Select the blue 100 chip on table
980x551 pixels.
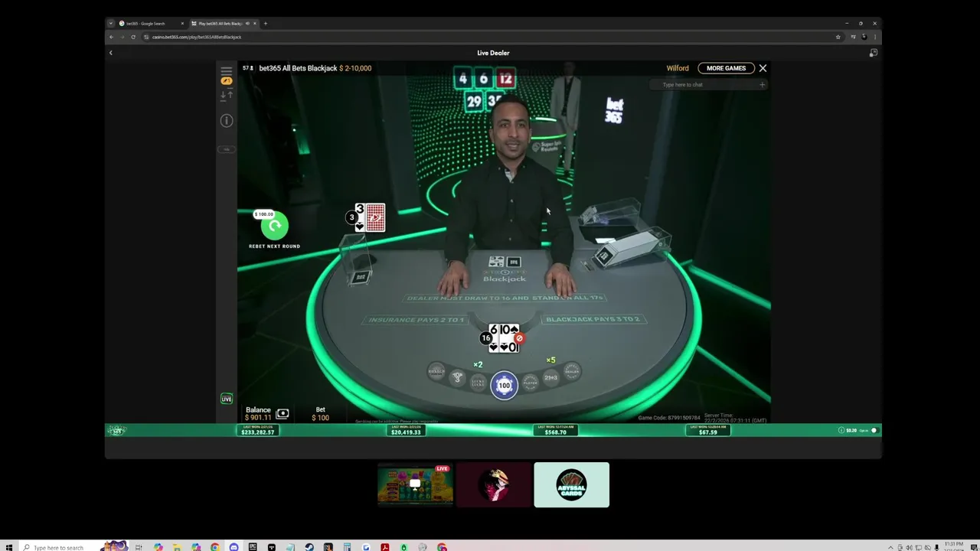(x=504, y=385)
